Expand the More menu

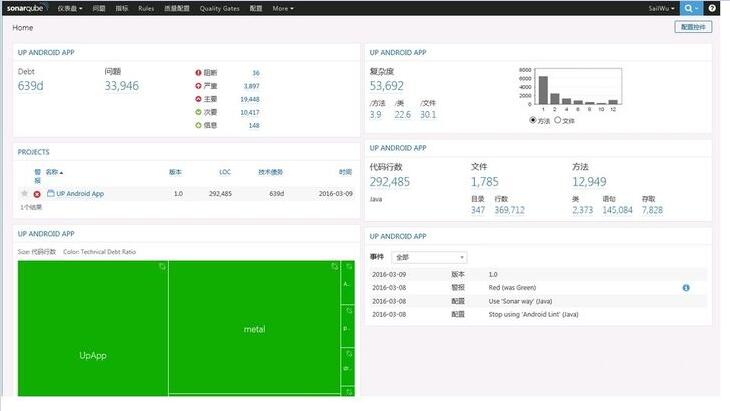(x=283, y=8)
